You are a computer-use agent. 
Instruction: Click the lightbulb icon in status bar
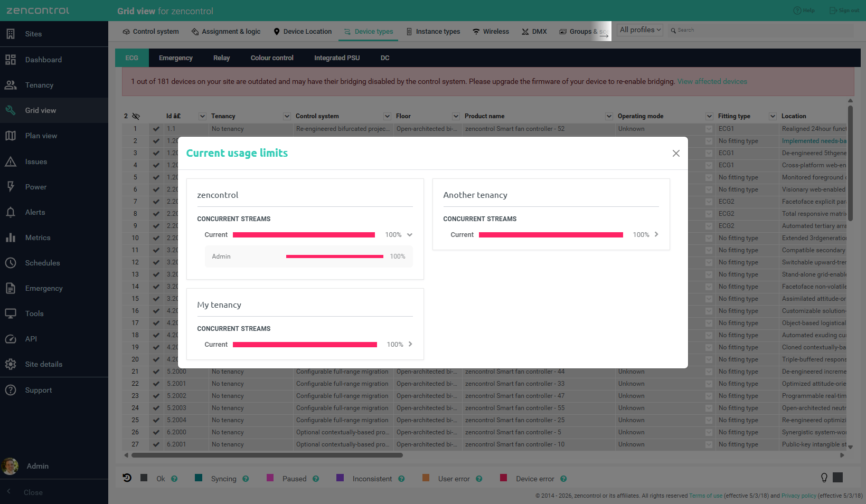click(x=824, y=478)
